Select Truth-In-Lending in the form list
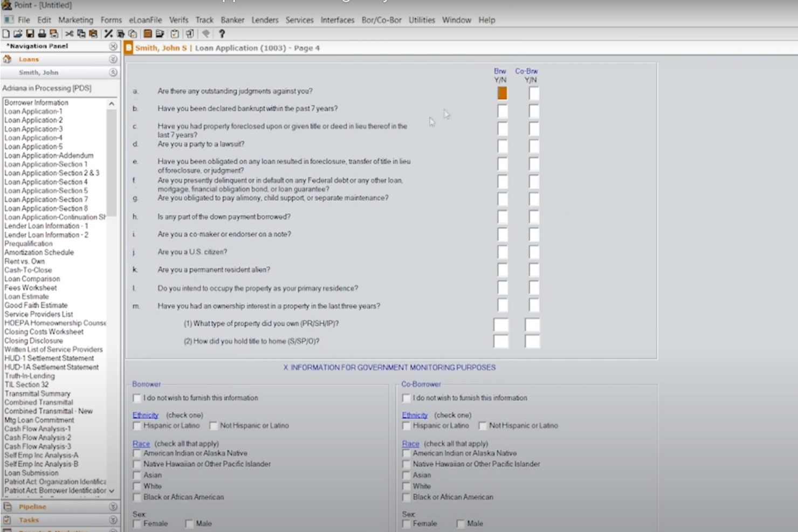Viewport: 798px width, 532px height. [30, 376]
